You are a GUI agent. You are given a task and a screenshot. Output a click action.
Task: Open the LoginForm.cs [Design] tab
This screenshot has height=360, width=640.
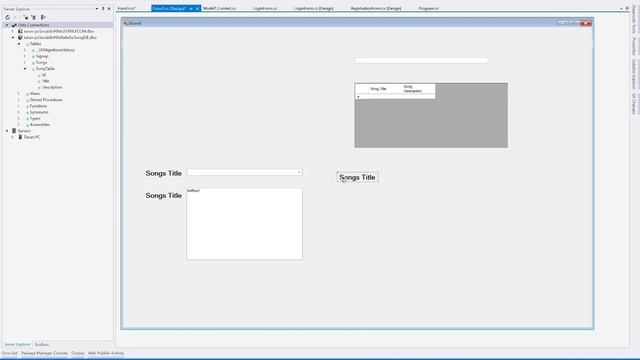point(313,8)
